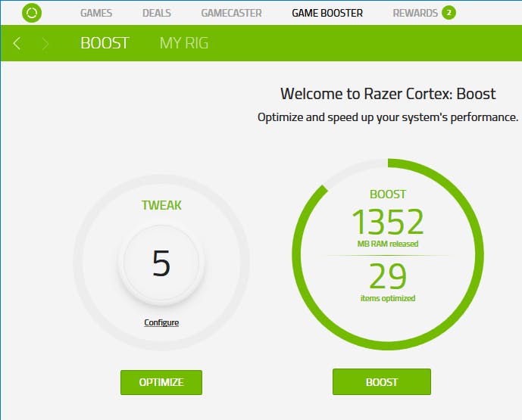Click the green BOOST button

pos(382,381)
